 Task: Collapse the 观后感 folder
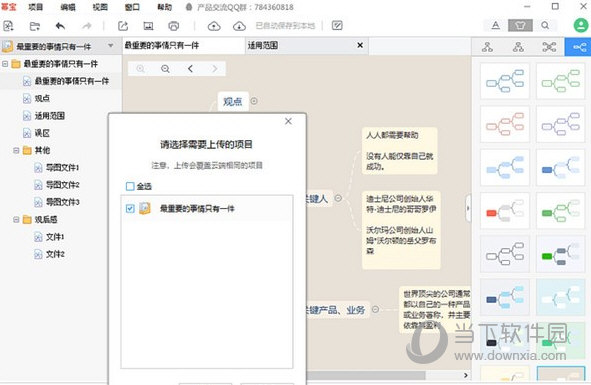16,219
